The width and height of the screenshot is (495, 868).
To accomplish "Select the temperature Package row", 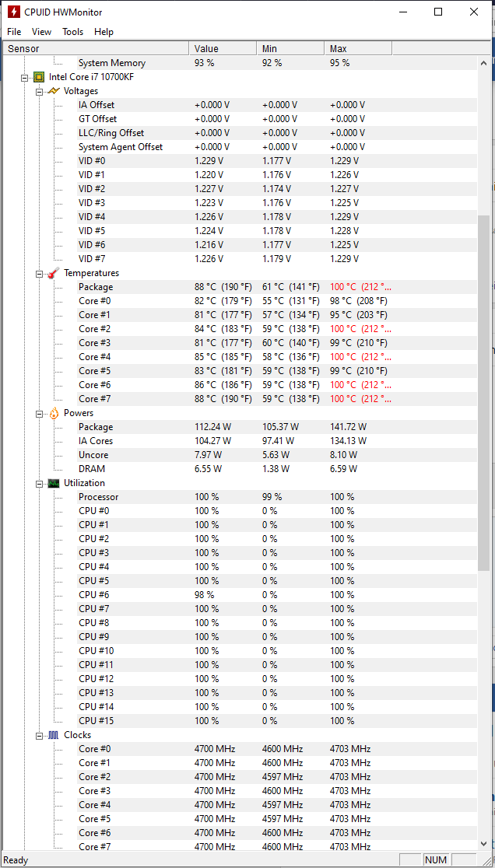I will coord(277,287).
